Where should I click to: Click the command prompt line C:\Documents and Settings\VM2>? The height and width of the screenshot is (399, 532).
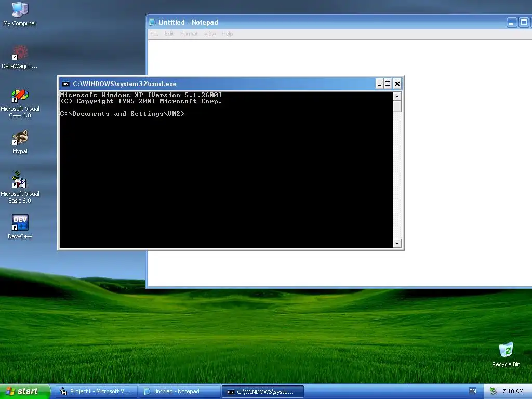pyautogui.click(x=122, y=114)
